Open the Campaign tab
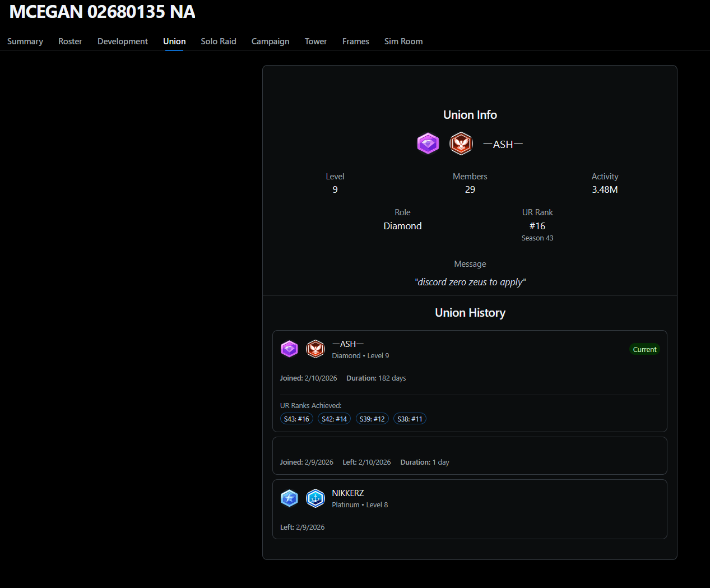Viewport: 710px width, 588px height. (x=271, y=41)
